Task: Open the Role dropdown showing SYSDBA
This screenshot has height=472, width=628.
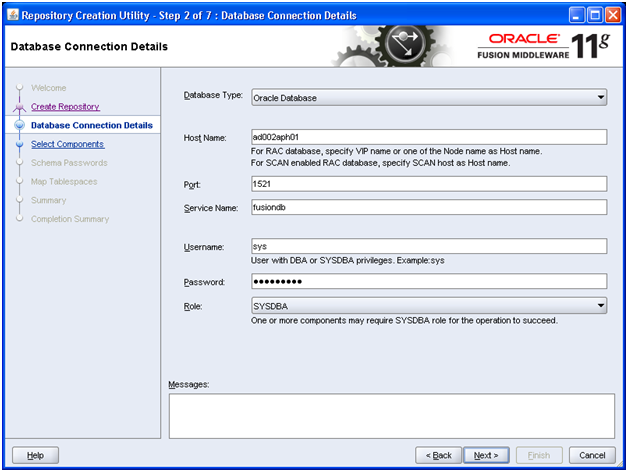Action: pos(429,306)
